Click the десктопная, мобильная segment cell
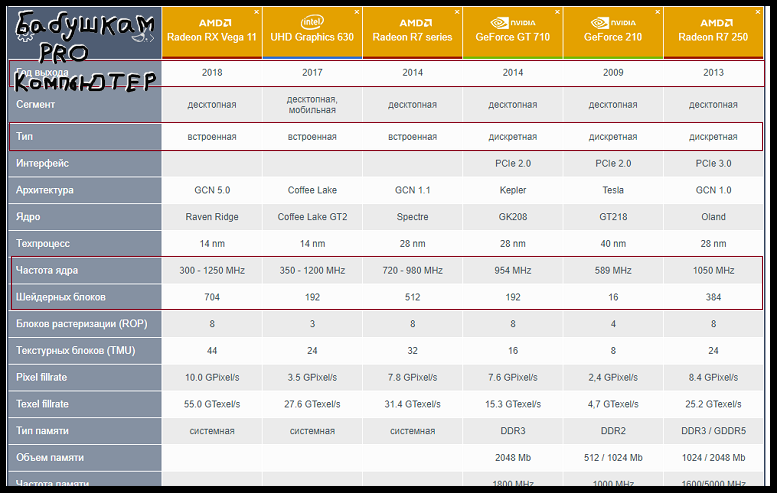The height and width of the screenshot is (493, 777). [x=312, y=105]
